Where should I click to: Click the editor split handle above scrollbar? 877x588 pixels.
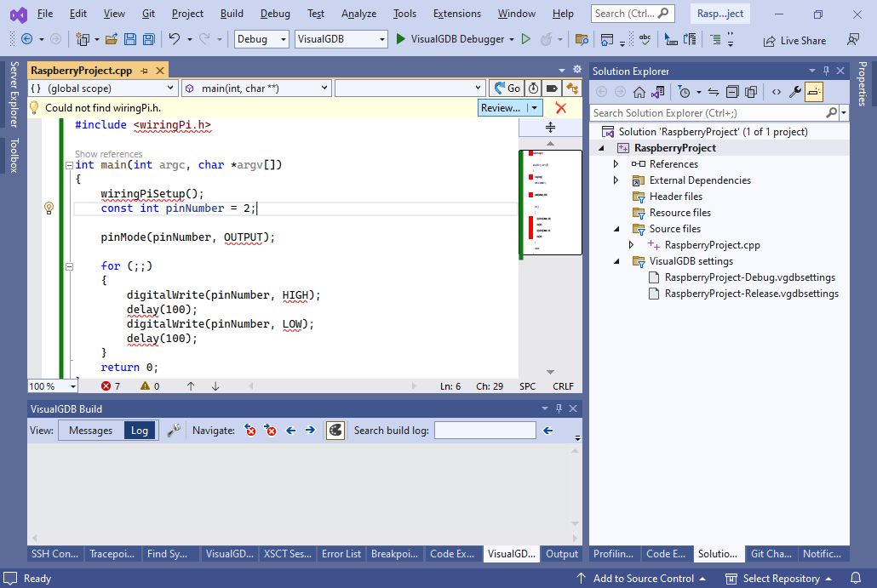coord(550,128)
